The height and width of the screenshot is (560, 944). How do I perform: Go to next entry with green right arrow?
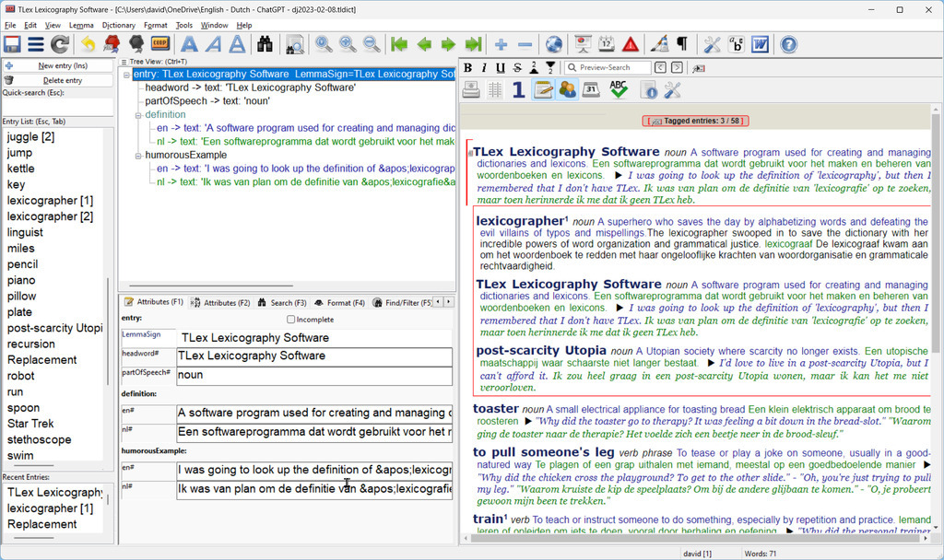(448, 44)
